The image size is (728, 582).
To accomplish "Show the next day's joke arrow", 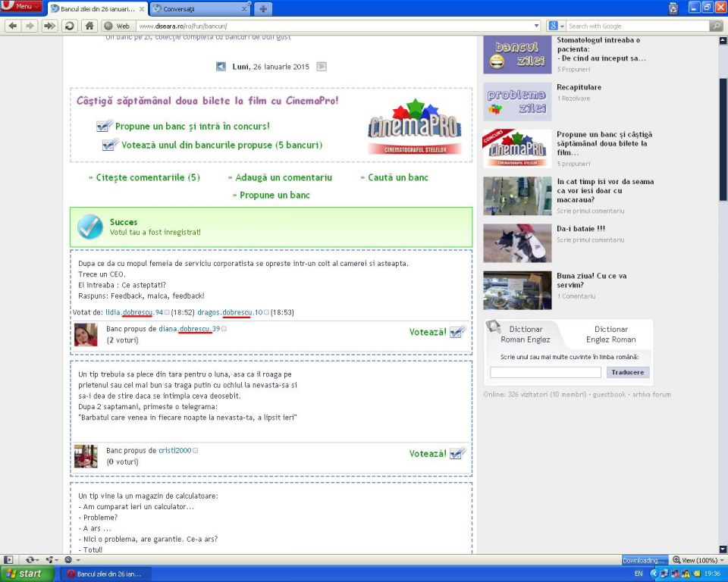I will point(322,67).
